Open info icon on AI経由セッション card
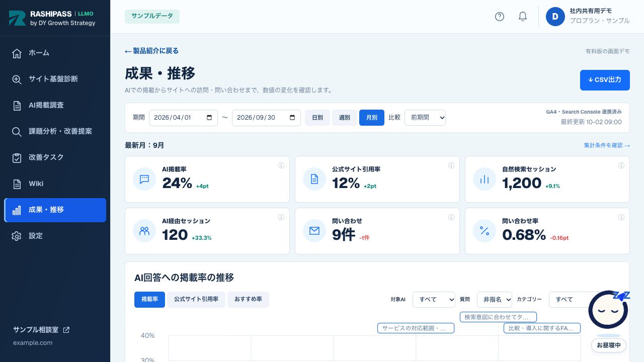Image resolution: width=644 pixels, height=362 pixels. tap(281, 217)
